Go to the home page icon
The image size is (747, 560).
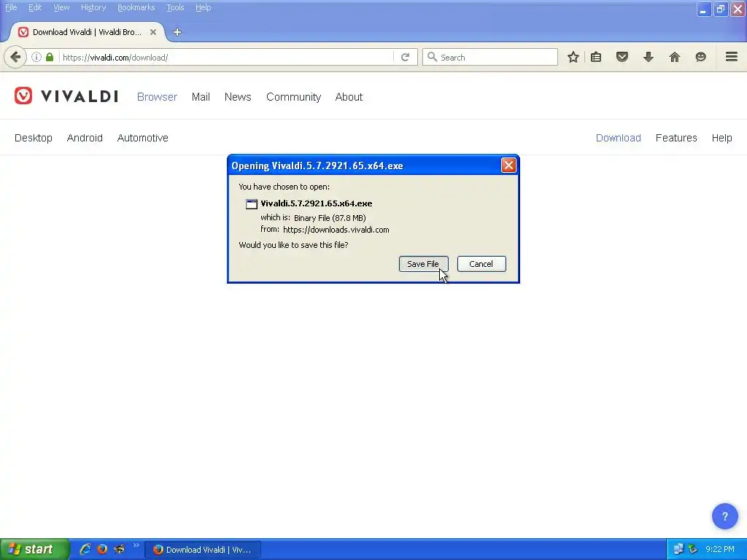pyautogui.click(x=675, y=57)
